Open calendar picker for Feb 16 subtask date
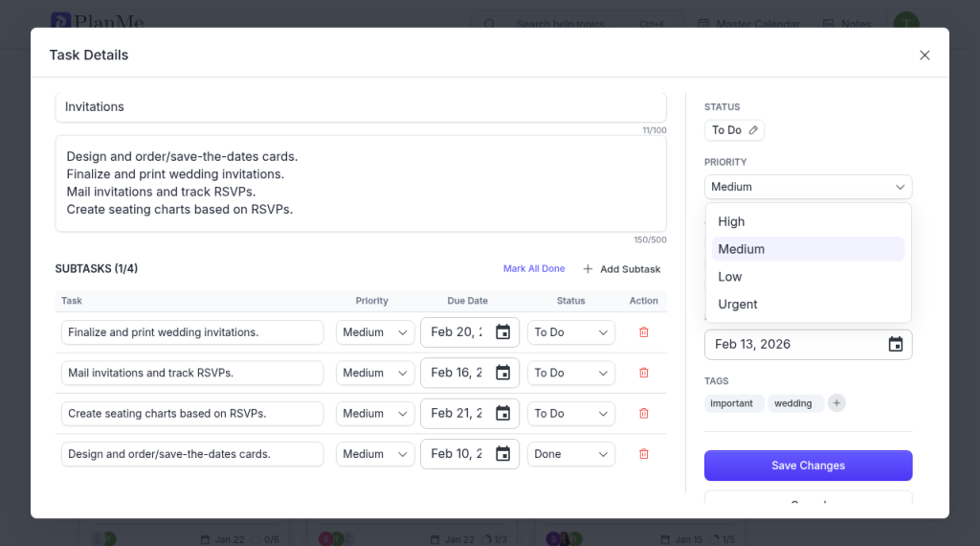 tap(502, 373)
